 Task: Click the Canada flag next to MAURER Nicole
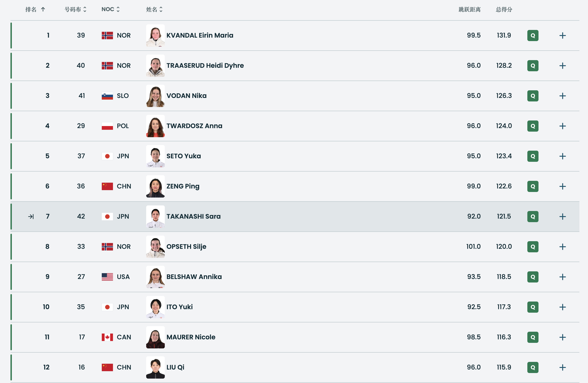[107, 337]
